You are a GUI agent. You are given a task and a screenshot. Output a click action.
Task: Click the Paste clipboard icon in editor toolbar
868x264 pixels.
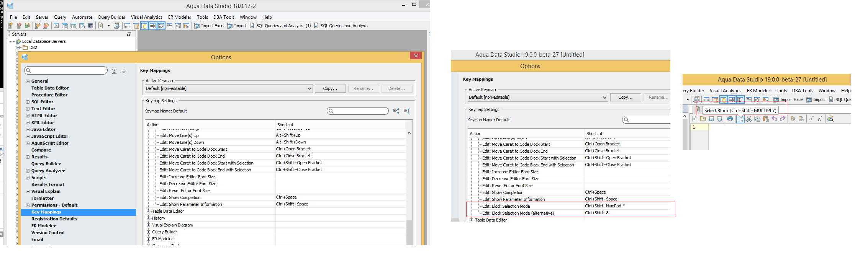click(x=766, y=119)
